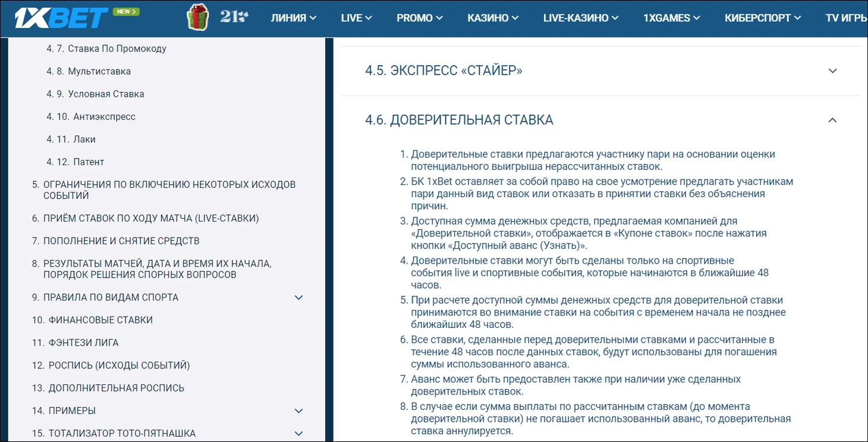868x442 pixels.
Task: Click the 4.6 ДОВЕРИТЕЛЬНАЯ СТАВКА heading
Action: click(459, 120)
